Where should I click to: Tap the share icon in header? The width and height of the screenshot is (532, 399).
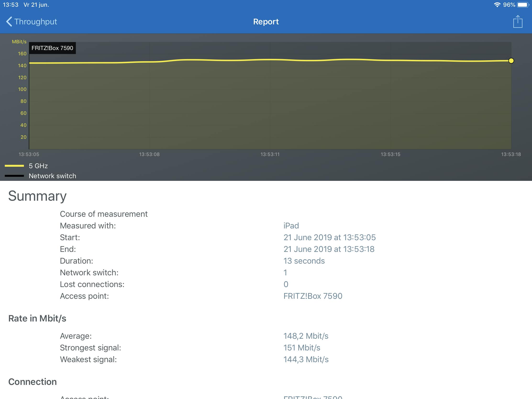(518, 22)
